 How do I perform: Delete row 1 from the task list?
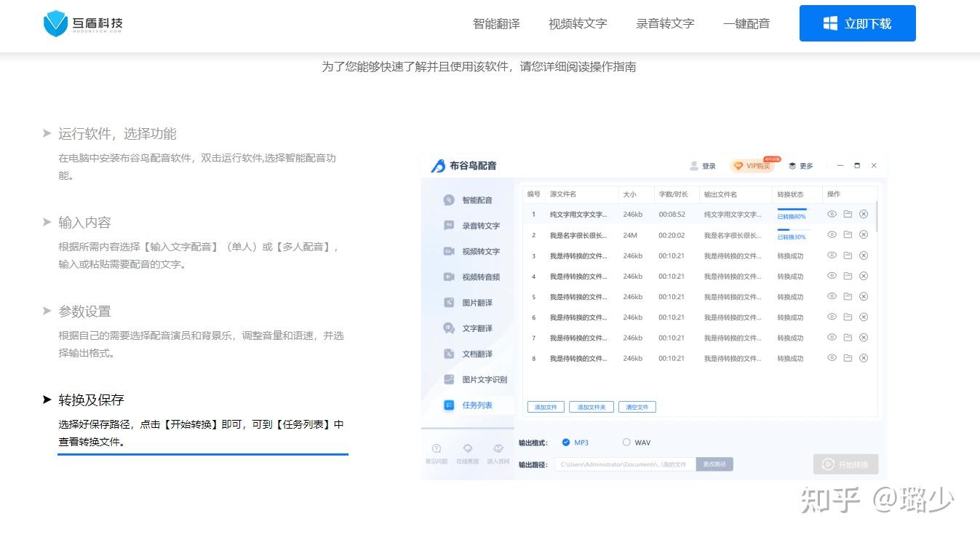pos(864,214)
